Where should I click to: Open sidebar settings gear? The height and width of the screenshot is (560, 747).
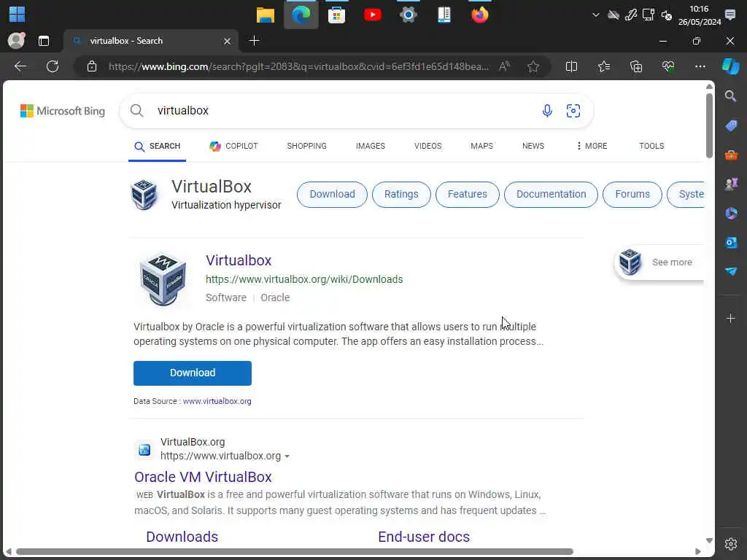click(x=731, y=544)
